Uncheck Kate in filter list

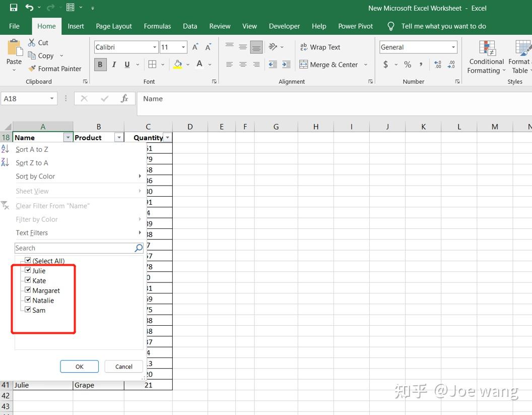[x=28, y=280]
